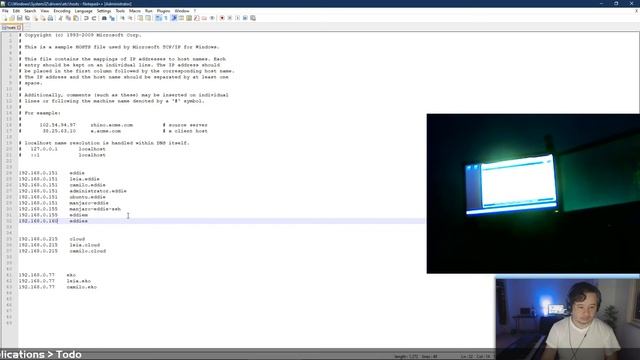Click Run macro multiple times icon
Screen dimensions: 640x360
point(245,18)
